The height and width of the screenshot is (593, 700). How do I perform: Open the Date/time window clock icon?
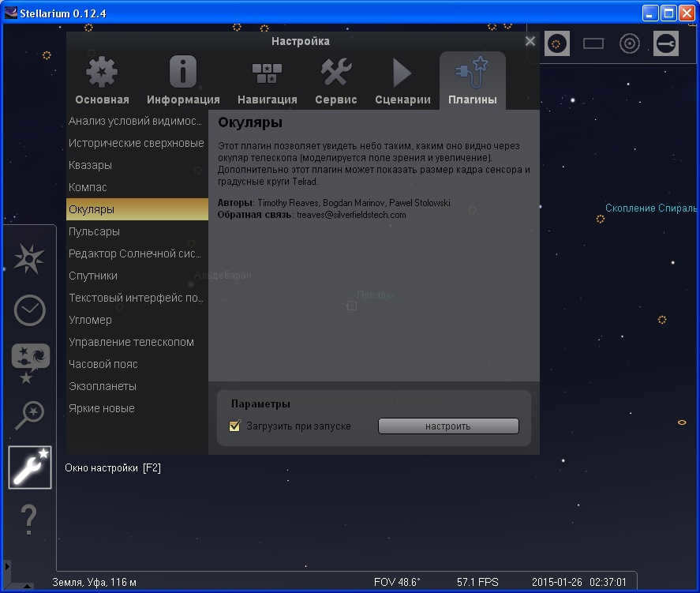click(x=29, y=310)
